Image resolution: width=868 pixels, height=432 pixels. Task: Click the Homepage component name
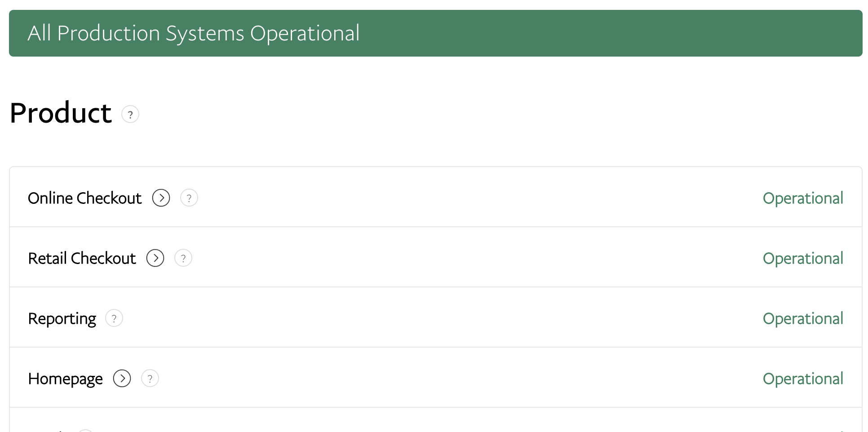[65, 379]
